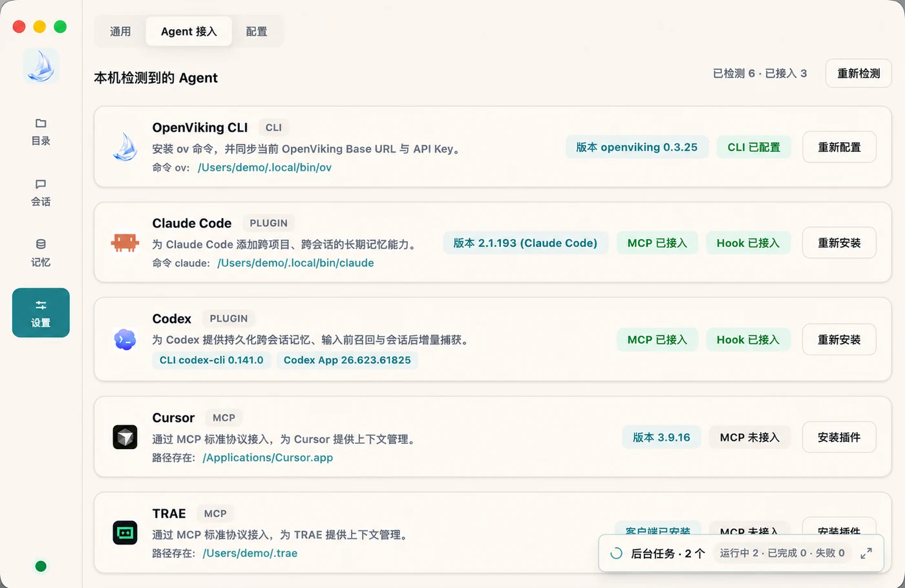Click 重新安装 for Claude Code
The image size is (905, 588).
(839, 243)
